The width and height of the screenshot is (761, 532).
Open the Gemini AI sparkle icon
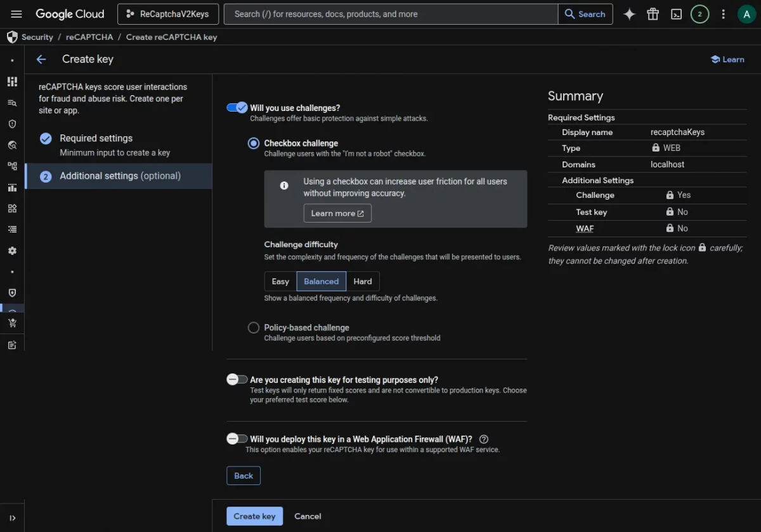tap(629, 14)
